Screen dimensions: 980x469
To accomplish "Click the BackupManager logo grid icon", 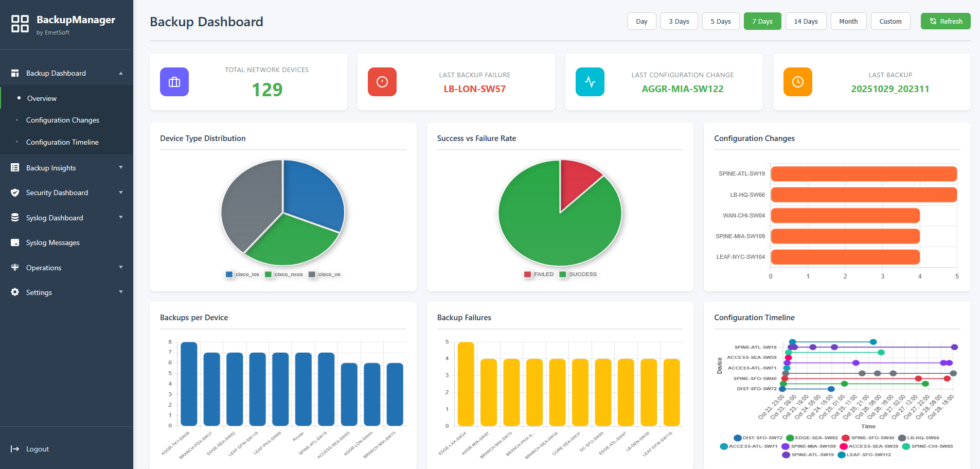I will pyautogui.click(x=20, y=24).
